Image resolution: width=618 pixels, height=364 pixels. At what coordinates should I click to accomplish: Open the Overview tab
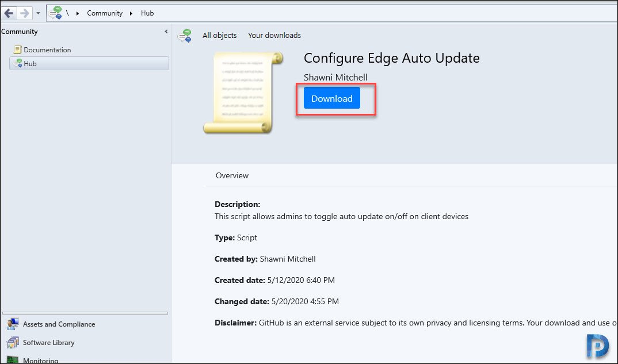point(232,175)
